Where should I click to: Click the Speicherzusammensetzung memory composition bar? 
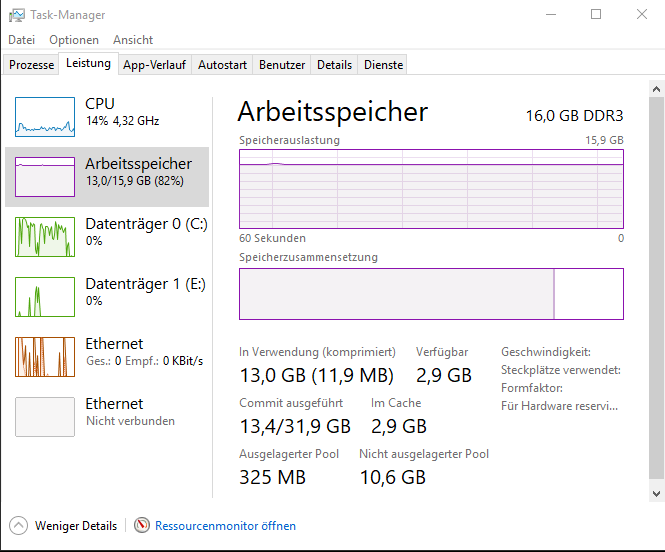pyautogui.click(x=431, y=294)
